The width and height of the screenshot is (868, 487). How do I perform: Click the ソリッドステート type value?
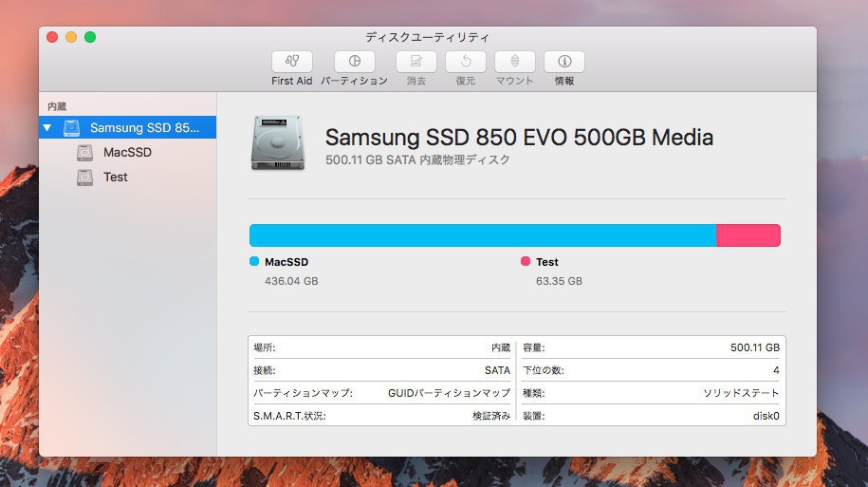741,393
